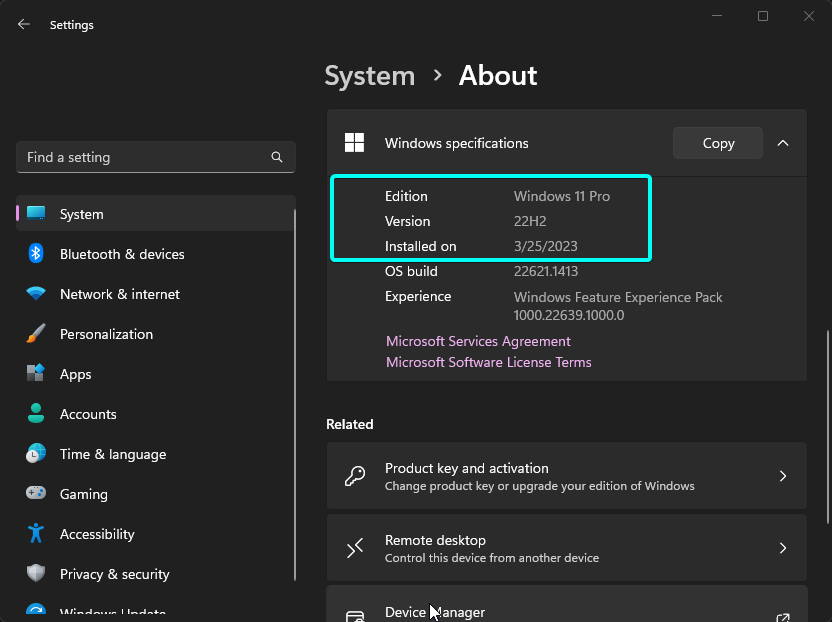Open Gaming settings category
Screen dimensions: 832x622
(x=155, y=494)
